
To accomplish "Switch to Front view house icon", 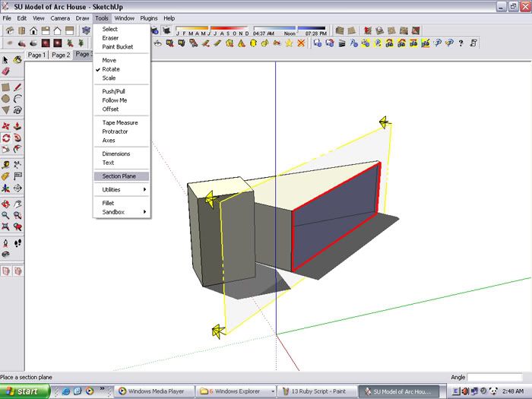I will 33,31.
